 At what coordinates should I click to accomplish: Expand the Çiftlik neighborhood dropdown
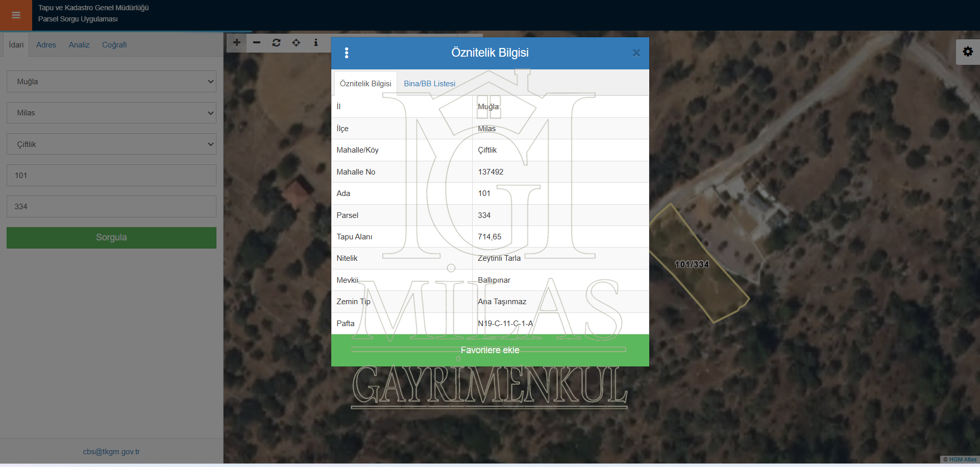coord(111,144)
